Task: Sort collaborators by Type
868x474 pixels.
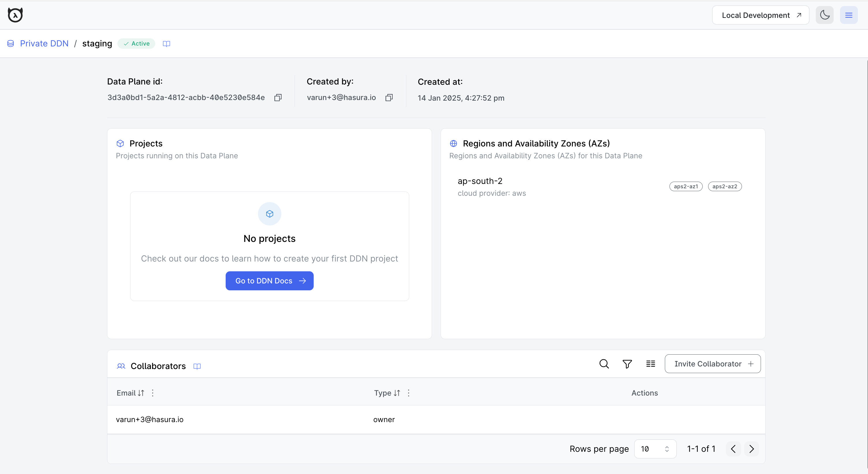Action: 397,393
